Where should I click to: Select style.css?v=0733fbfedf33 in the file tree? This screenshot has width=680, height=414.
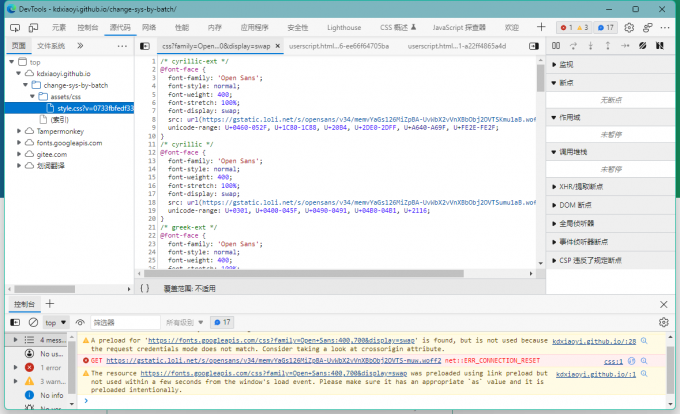[69, 108]
